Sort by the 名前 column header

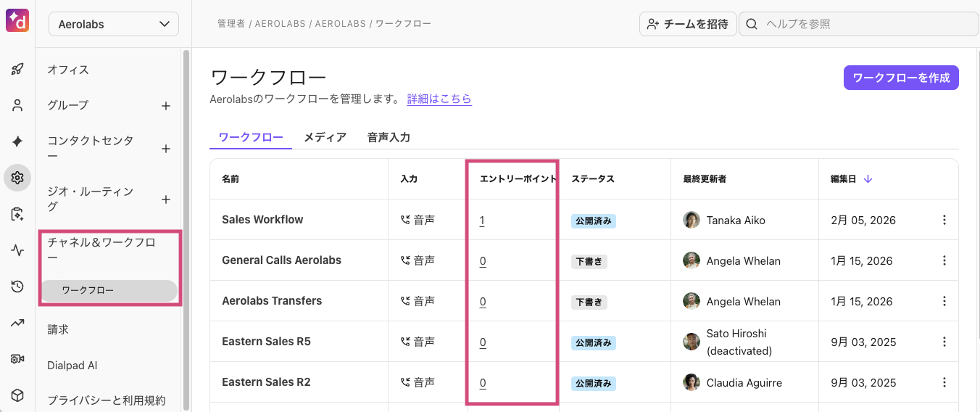[x=231, y=179]
